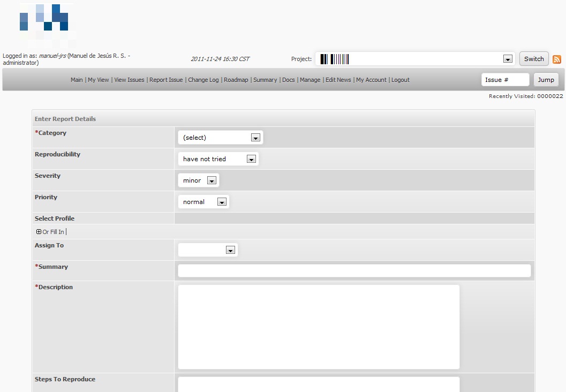566x392 pixels.
Task: Open the Manage menu item
Action: [x=310, y=80]
